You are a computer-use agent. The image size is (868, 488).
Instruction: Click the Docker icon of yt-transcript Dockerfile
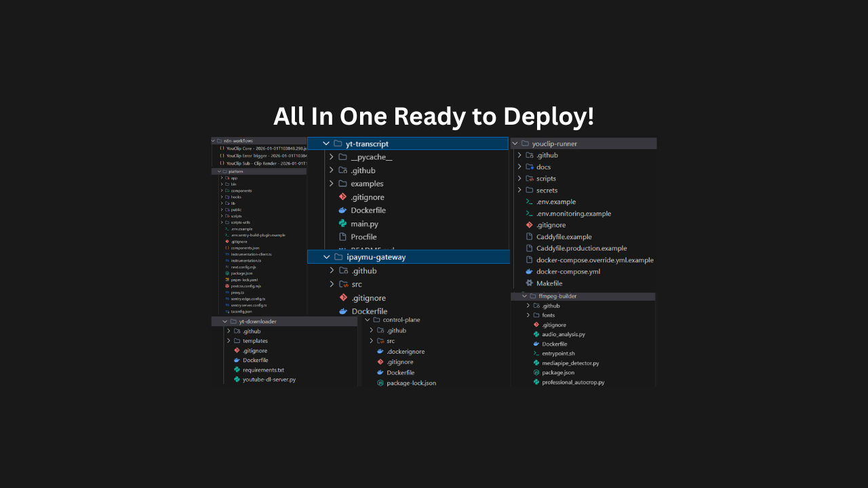[x=342, y=210]
